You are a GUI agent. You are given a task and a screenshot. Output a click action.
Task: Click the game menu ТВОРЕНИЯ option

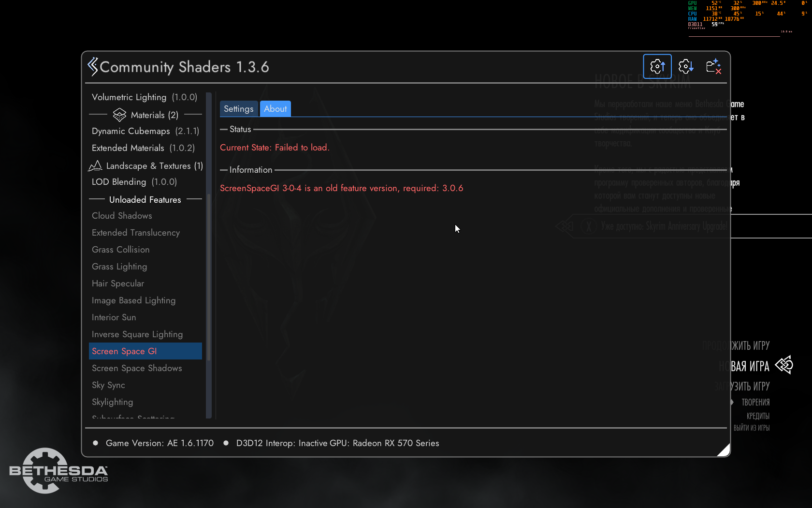tap(755, 403)
